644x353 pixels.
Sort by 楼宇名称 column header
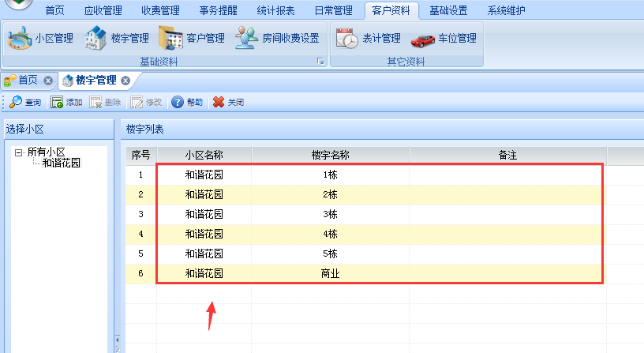330,155
